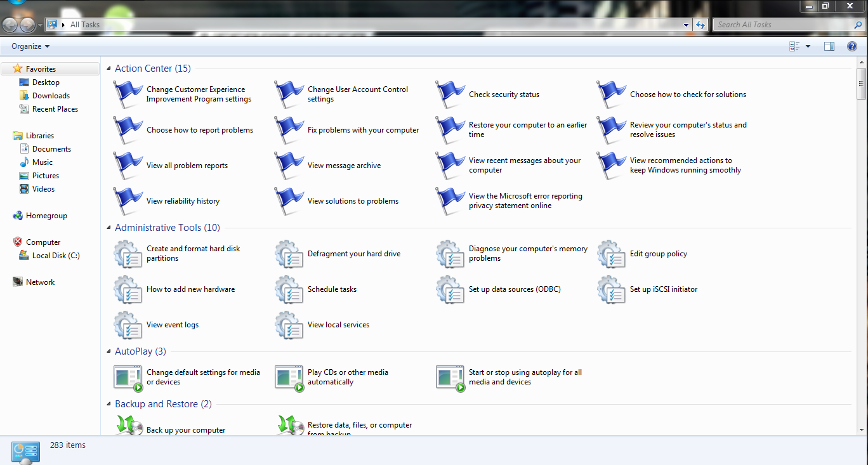
Task: Go back using the Back arrow button
Action: point(10,25)
